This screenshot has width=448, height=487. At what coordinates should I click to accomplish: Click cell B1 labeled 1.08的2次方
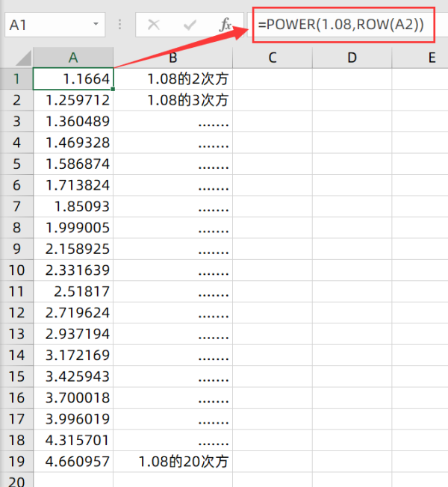tap(172, 78)
